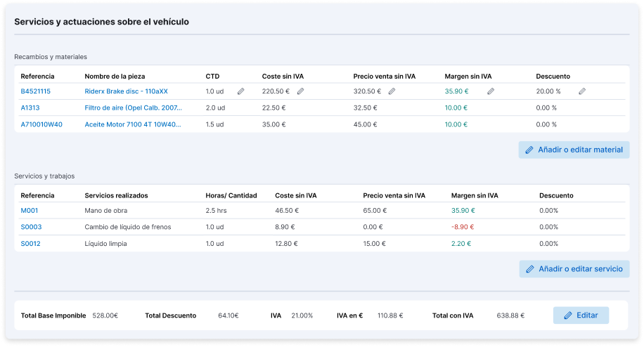Viewport: 644px width, 352px height.
Task: Click edit pencil next to 320.50 € price
Action: (392, 91)
